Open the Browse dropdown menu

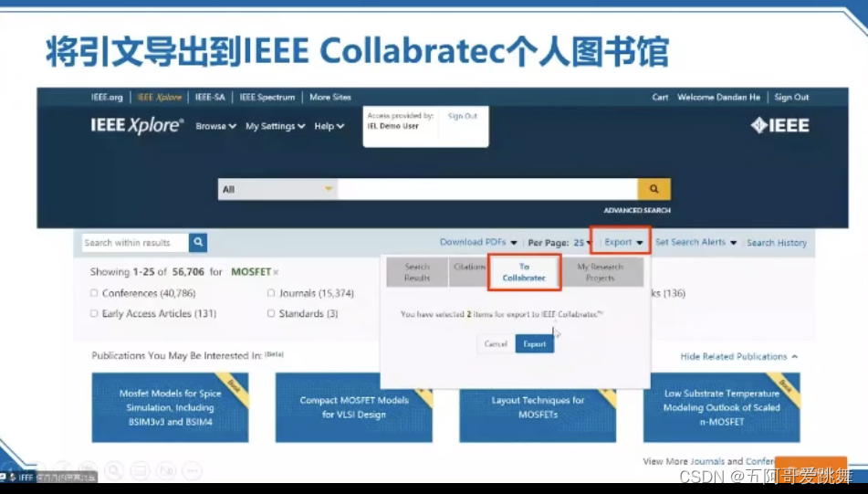[216, 126]
